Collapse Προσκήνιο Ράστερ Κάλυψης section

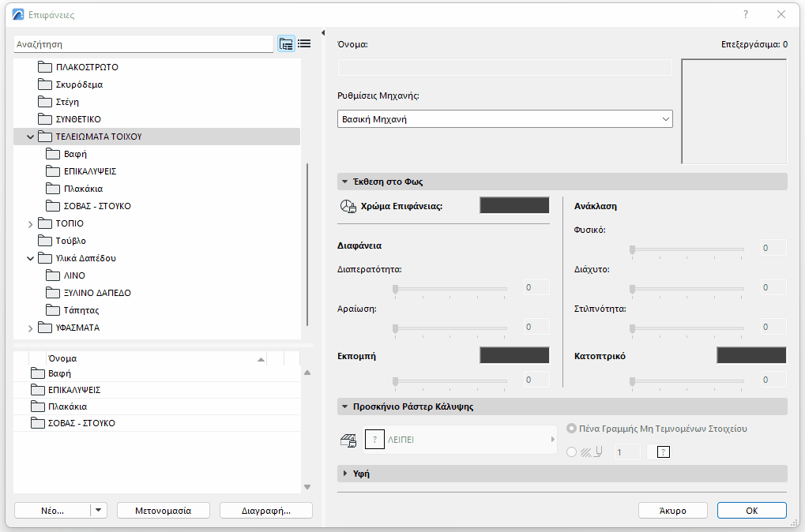click(345, 406)
